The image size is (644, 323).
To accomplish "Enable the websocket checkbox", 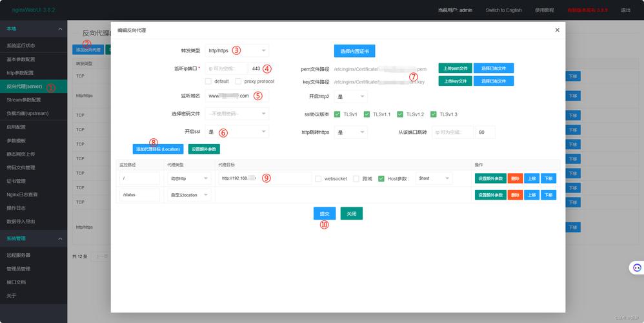I will [x=318, y=179].
